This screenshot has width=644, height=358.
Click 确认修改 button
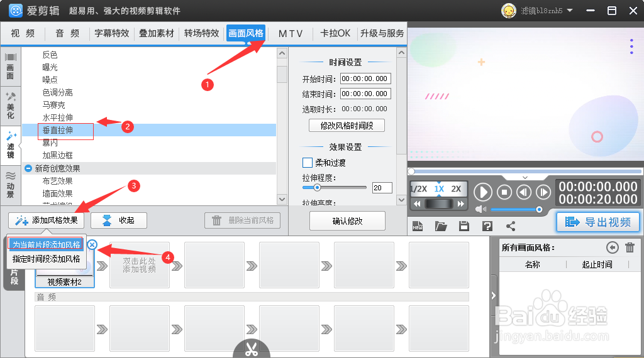click(347, 221)
